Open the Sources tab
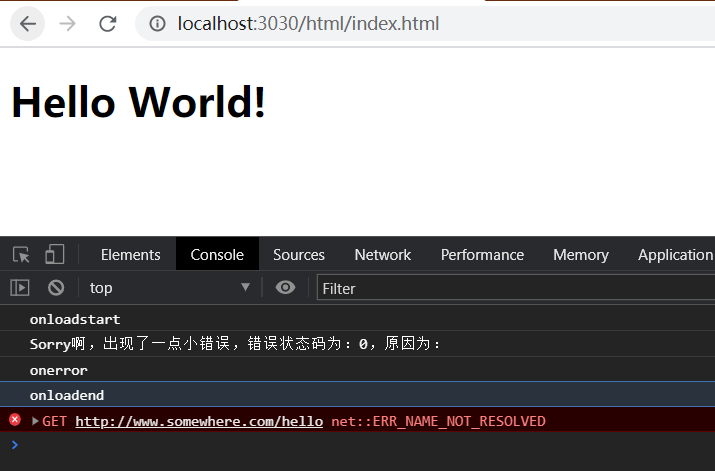The image size is (715, 471). tap(299, 254)
